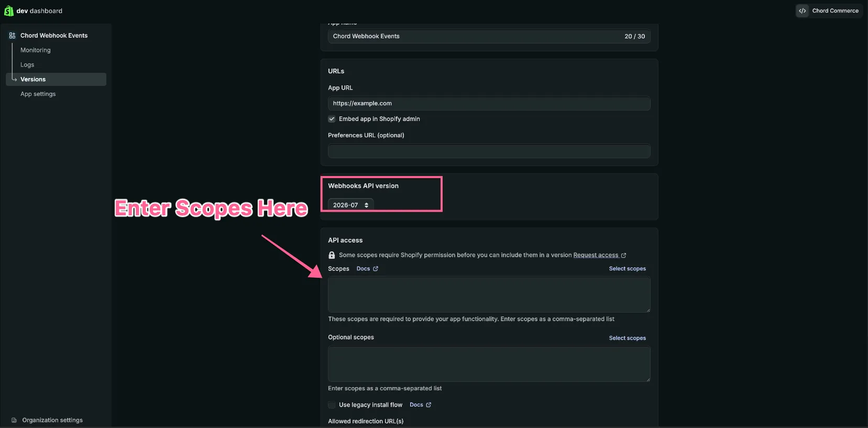
Task: Open external link icon next to Request access
Action: (623, 255)
